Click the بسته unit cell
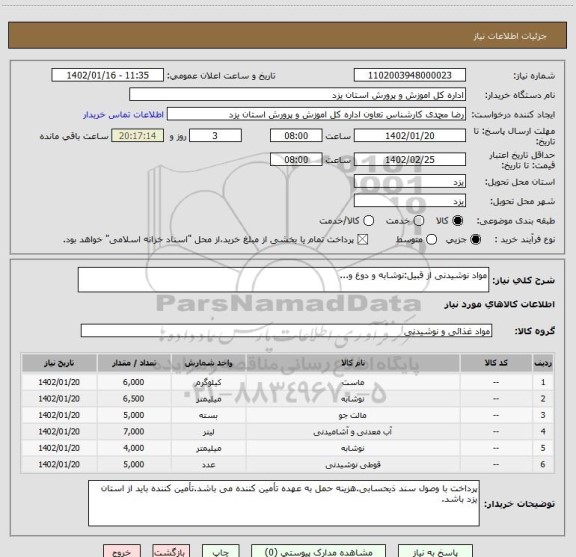Image resolution: width=576 pixels, height=557 pixels. [x=209, y=415]
